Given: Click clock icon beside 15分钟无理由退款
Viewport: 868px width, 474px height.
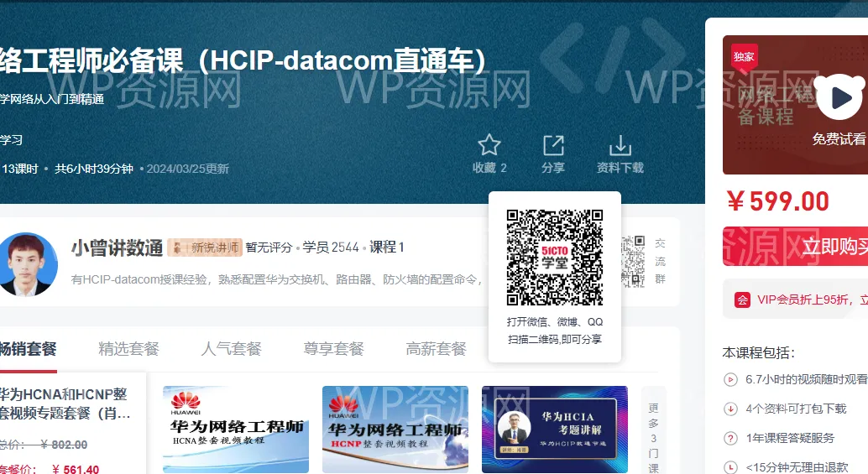Looking at the screenshot, I should tap(730, 467).
